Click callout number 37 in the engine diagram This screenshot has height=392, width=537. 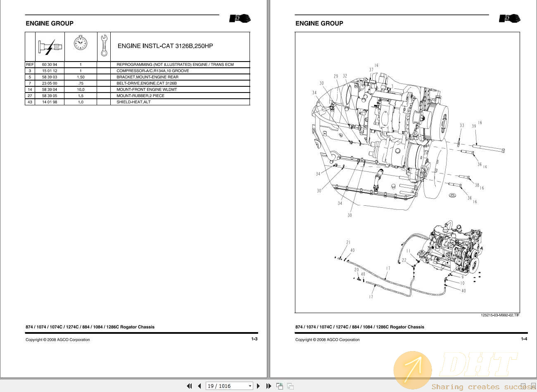point(371,69)
